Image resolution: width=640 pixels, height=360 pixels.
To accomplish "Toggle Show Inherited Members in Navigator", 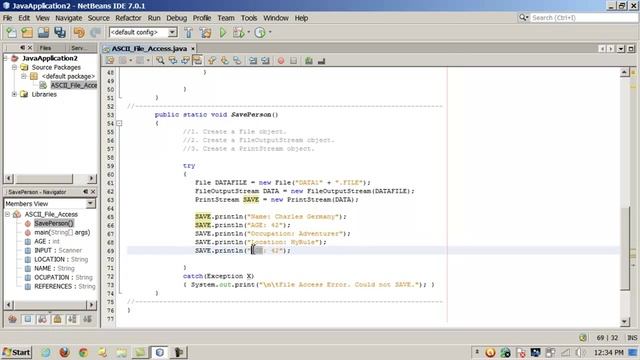I will (12, 319).
